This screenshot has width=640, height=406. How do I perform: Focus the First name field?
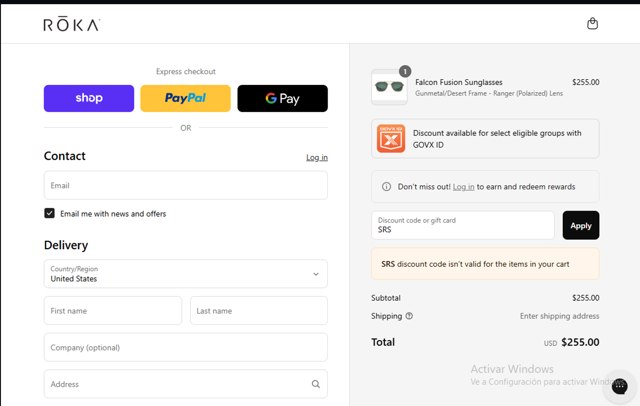tap(113, 311)
